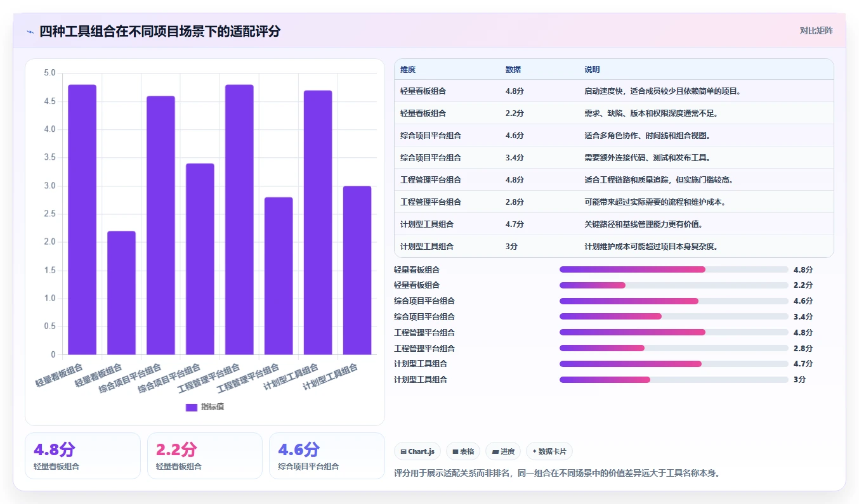Click the 综合项目平台组合 progress bar showing 3.4分
Screen dimensions: 859x504
click(x=674, y=316)
